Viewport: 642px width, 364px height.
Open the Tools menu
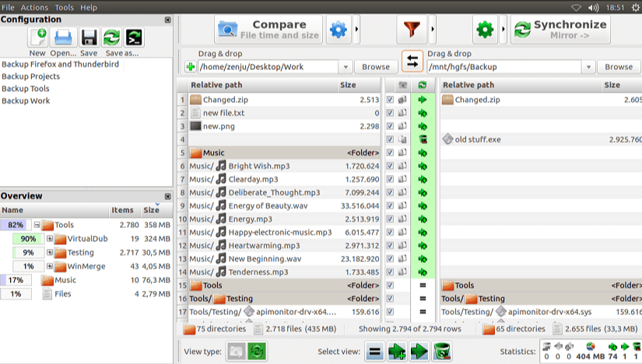click(x=65, y=7)
